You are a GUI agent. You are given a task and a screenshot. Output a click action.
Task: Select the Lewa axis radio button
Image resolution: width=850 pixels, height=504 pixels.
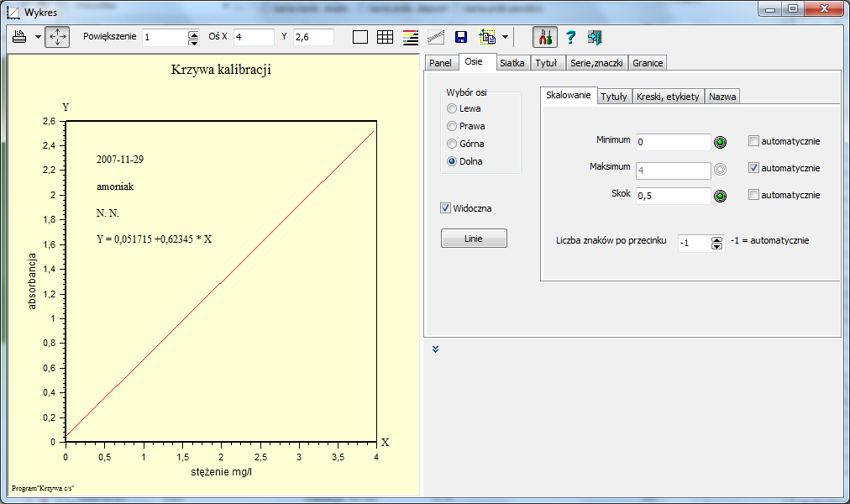point(452,108)
